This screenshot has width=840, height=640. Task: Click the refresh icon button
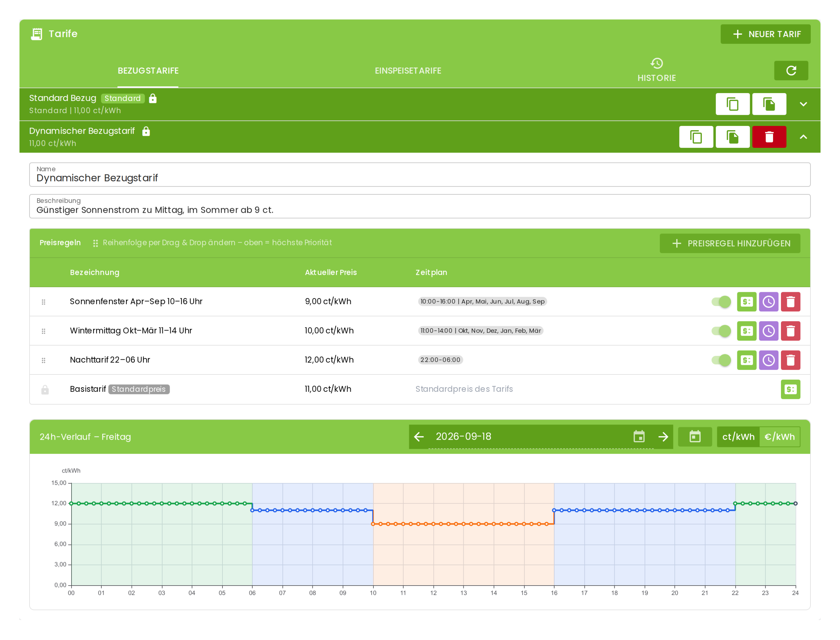click(791, 70)
